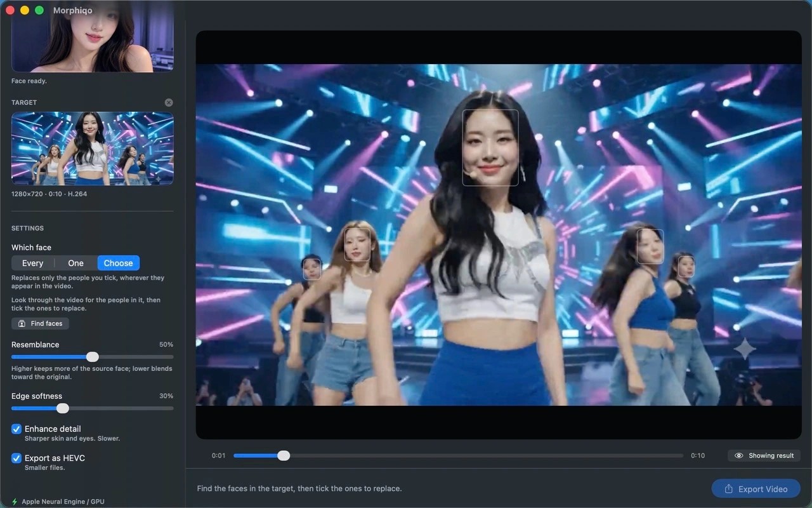Tick the blonde dancer's face box
The width and height of the screenshot is (812, 508).
[357, 245]
